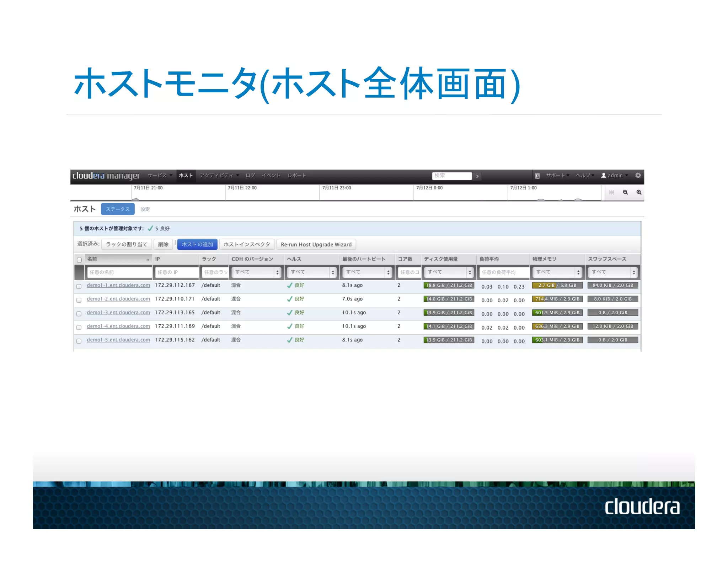This screenshot has height=562, width=728.
Task: Click Re-run Host Upgrade Wizard button
Action: (316, 244)
